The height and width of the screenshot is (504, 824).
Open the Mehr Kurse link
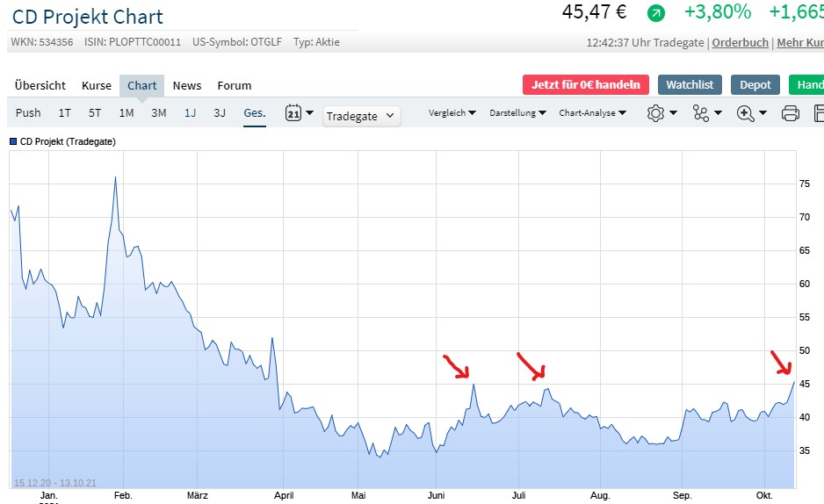pyautogui.click(x=799, y=42)
